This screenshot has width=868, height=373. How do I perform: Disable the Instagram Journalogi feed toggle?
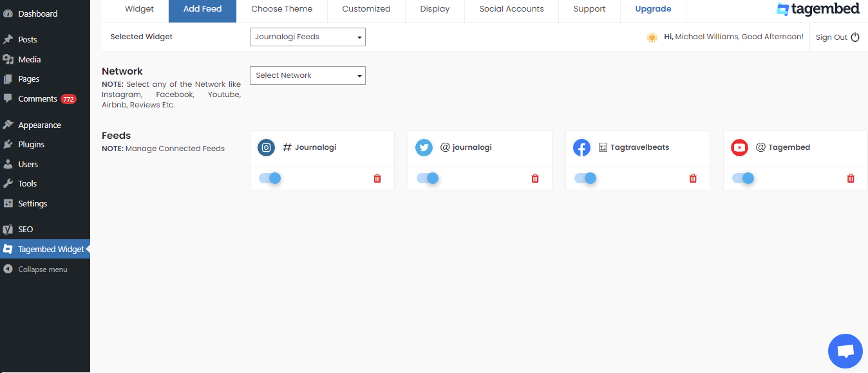coord(270,178)
